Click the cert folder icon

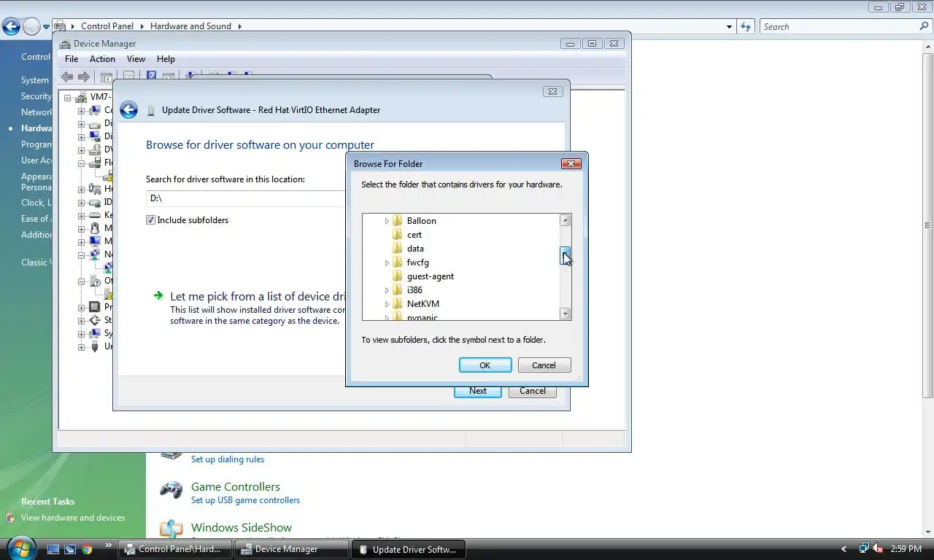click(398, 234)
